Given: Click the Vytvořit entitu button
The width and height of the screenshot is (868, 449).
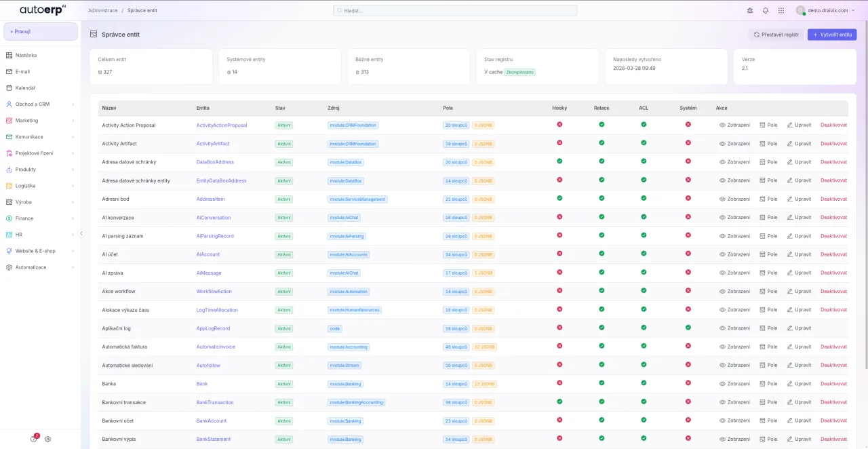Looking at the screenshot, I should pyautogui.click(x=832, y=35).
